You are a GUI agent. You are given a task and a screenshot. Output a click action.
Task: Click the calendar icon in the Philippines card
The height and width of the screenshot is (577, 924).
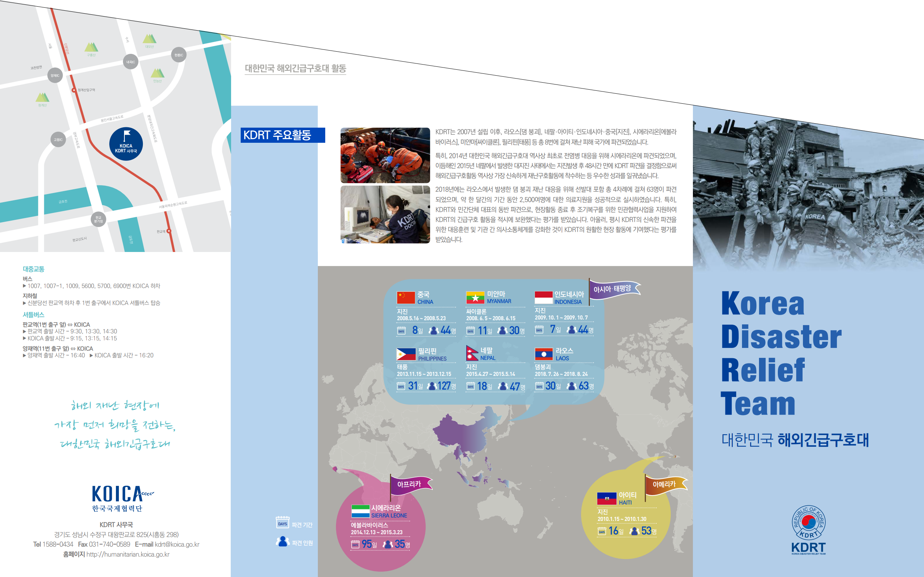(401, 386)
